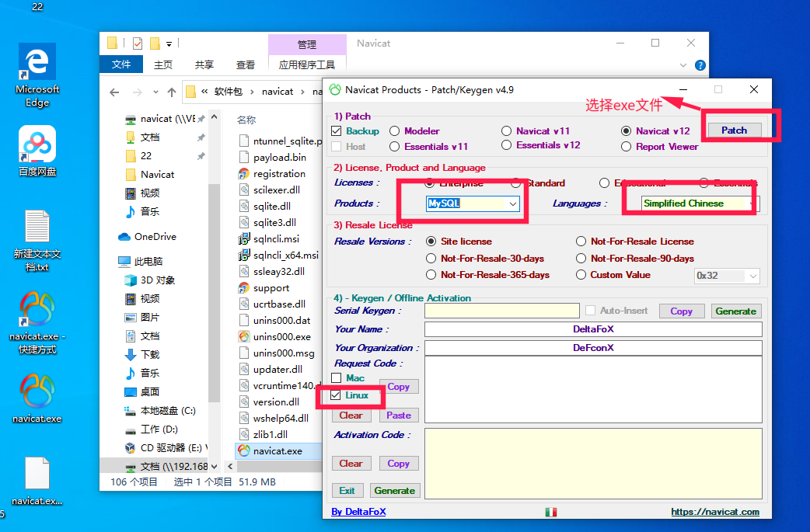Open 工作 (D:) drive
Viewport: 810px width, 532px height.
click(159, 429)
